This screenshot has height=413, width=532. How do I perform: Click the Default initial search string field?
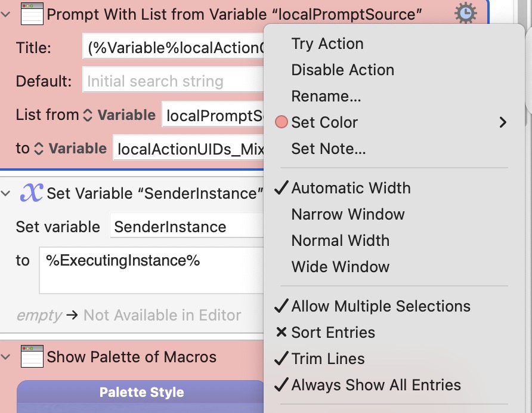174,81
